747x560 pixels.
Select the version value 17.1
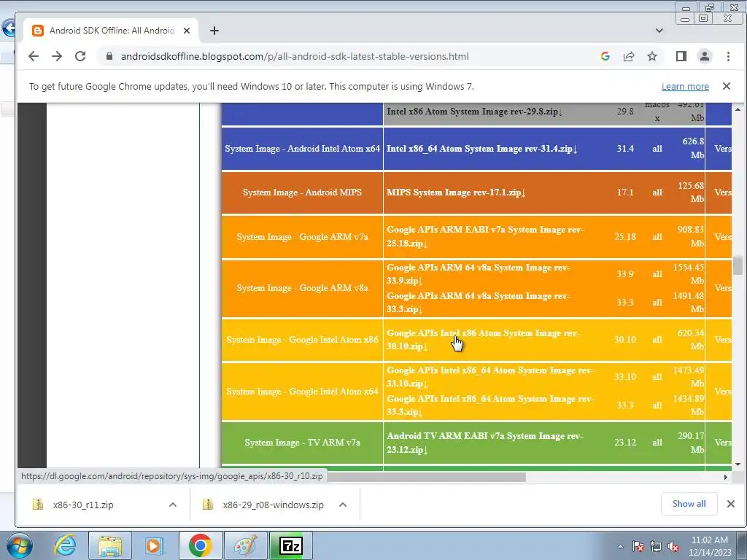pos(625,192)
